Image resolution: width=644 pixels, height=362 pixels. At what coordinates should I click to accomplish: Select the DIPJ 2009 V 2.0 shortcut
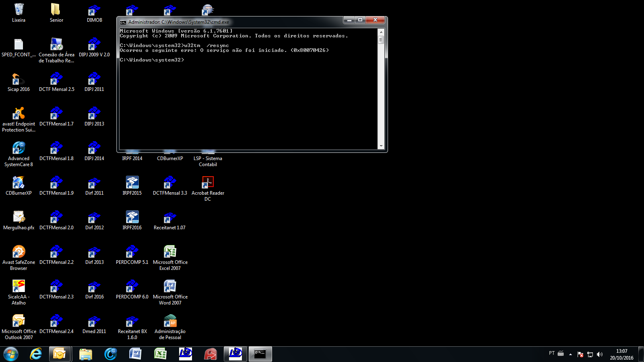click(95, 47)
